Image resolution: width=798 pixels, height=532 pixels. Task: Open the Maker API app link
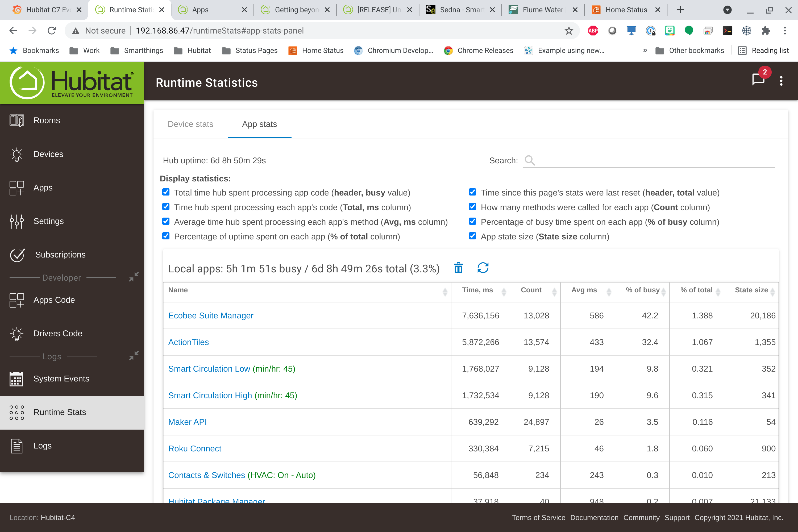coord(187,422)
